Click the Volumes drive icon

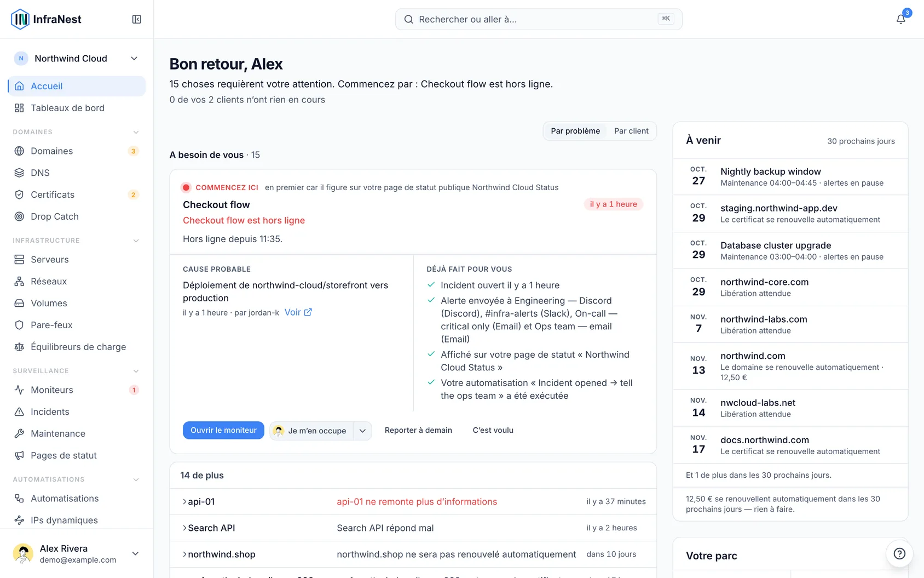pyautogui.click(x=19, y=303)
